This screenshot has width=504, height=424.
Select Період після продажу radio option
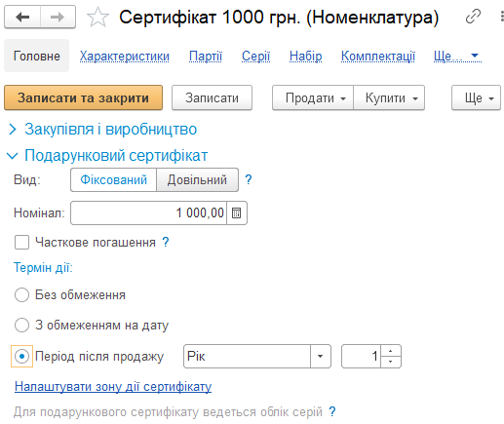click(x=21, y=357)
